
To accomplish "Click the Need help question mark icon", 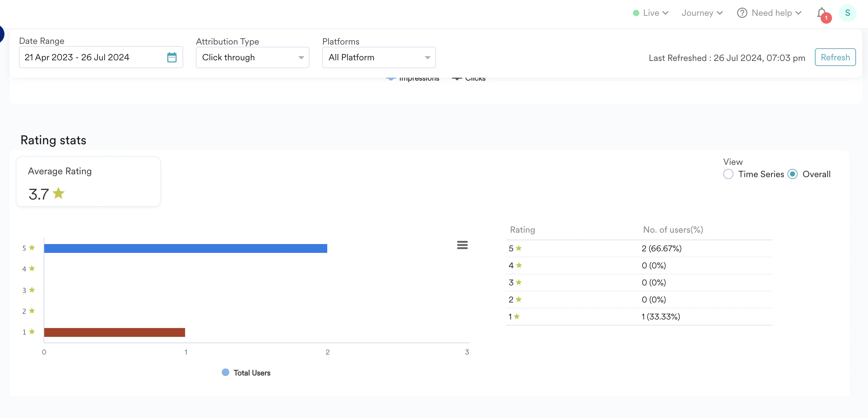I will 742,13.
